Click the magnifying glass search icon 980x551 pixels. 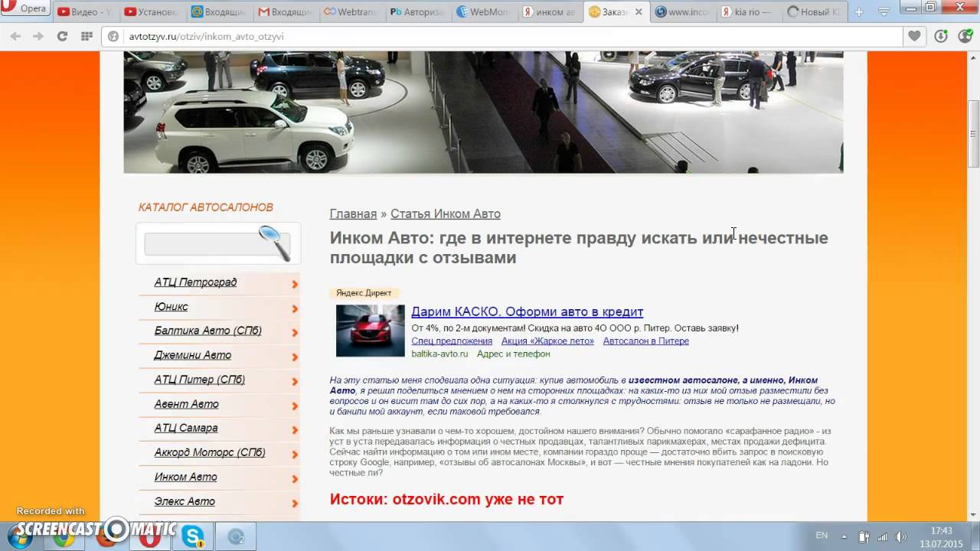click(274, 243)
